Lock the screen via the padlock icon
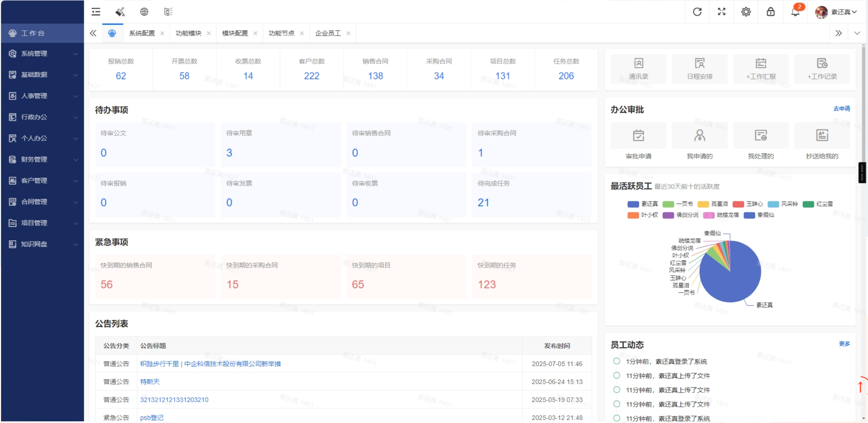The image size is (868, 423). [x=770, y=12]
